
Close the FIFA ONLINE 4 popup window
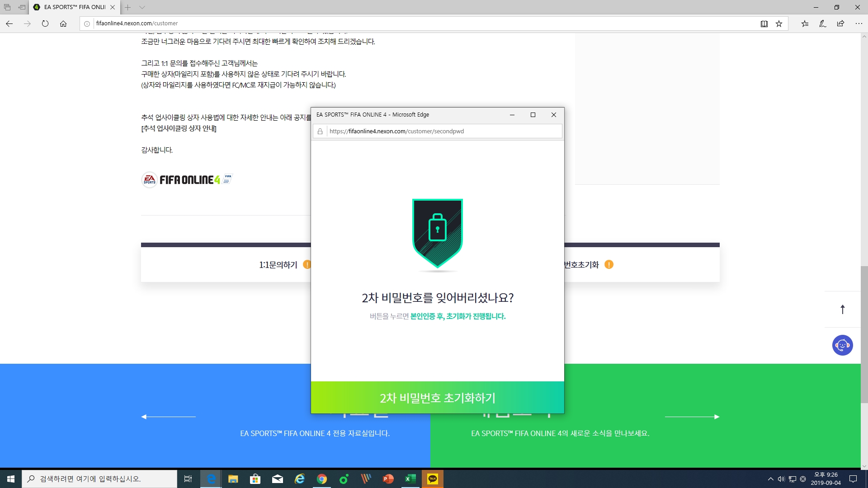tap(553, 115)
